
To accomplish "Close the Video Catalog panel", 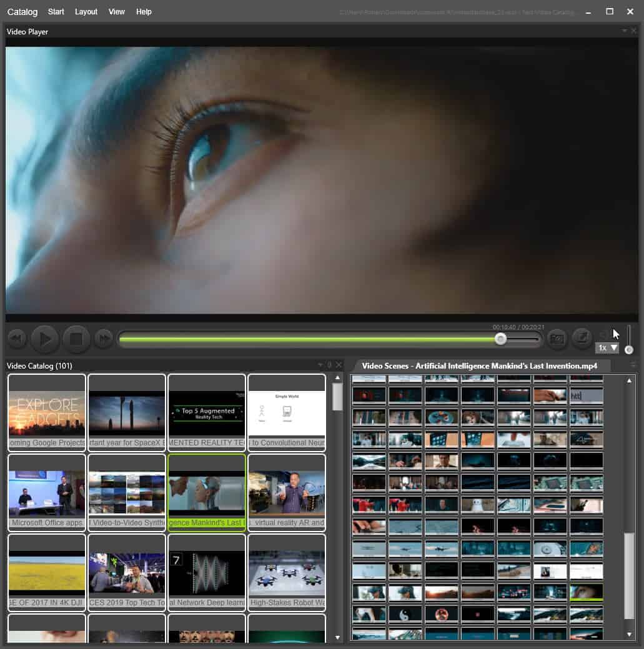I will [x=339, y=365].
